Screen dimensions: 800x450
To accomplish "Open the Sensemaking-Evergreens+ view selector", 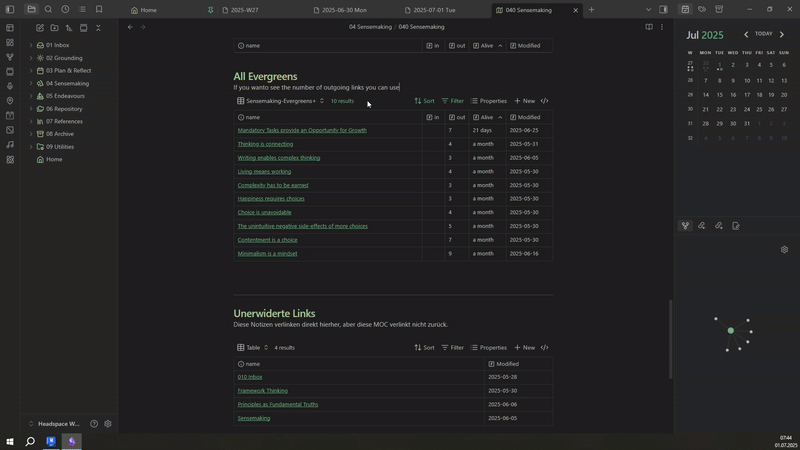I will pyautogui.click(x=280, y=101).
